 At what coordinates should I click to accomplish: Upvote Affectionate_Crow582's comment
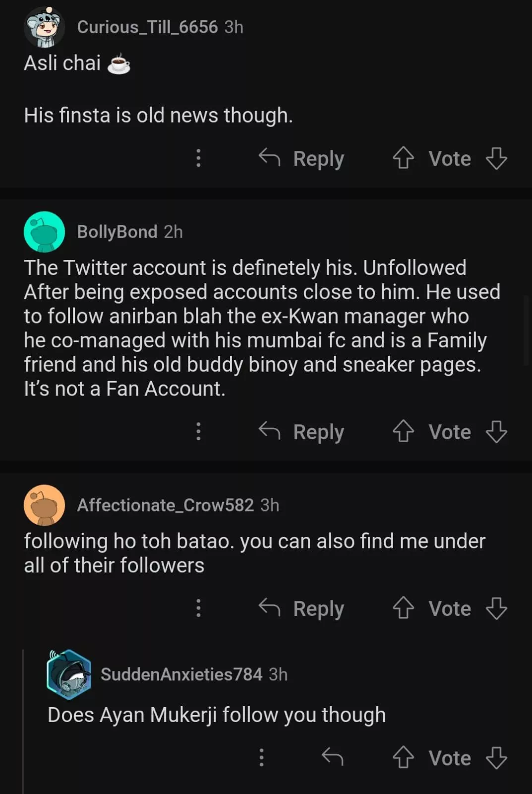[x=403, y=608]
